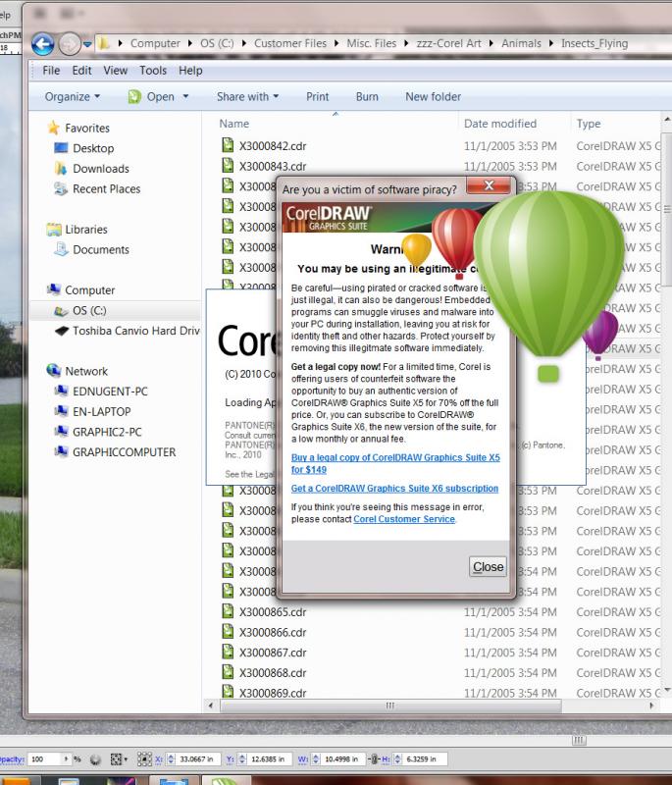Open the Help menu
This screenshot has height=785, width=672.
coord(190,71)
